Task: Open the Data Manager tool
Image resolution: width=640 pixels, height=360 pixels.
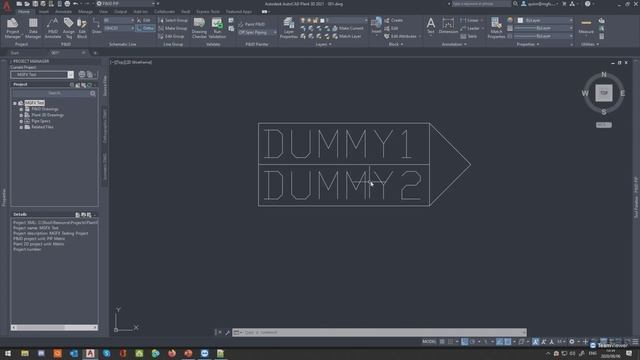Action: (x=33, y=28)
